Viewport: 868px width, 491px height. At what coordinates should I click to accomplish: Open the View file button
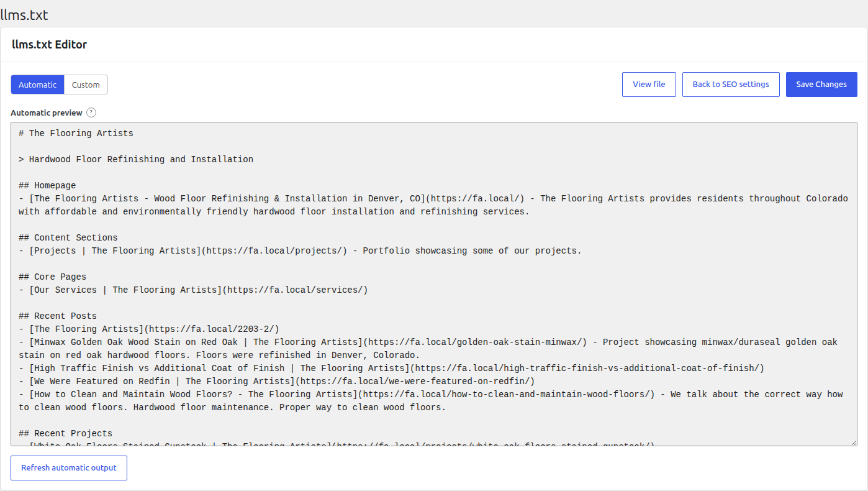(649, 85)
